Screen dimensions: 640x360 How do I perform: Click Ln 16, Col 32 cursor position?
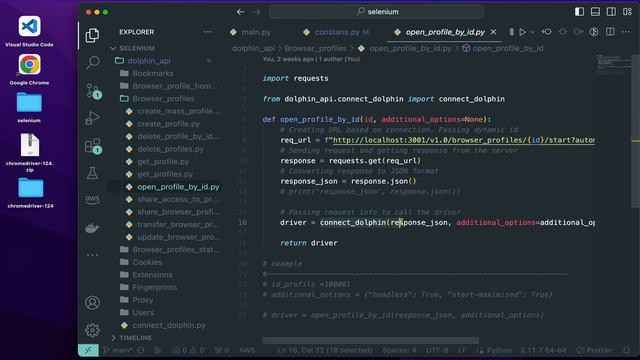tap(324, 350)
